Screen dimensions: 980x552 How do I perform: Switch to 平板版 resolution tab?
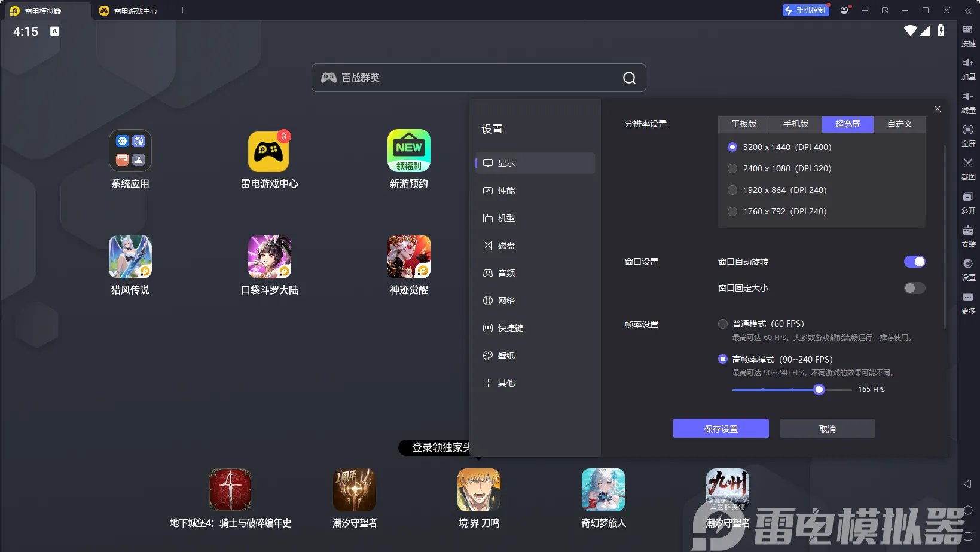coord(744,124)
